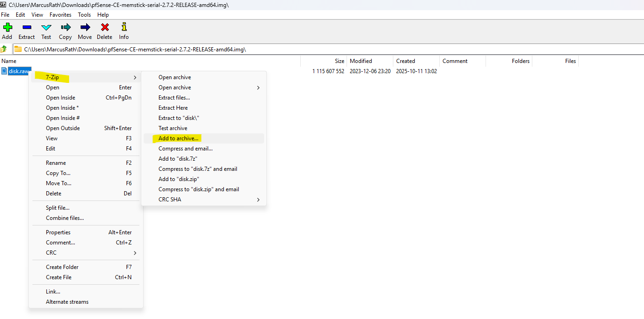The height and width of the screenshot is (319, 644).
Task: Select Compress to "disk.zip" and email
Action: click(204, 189)
